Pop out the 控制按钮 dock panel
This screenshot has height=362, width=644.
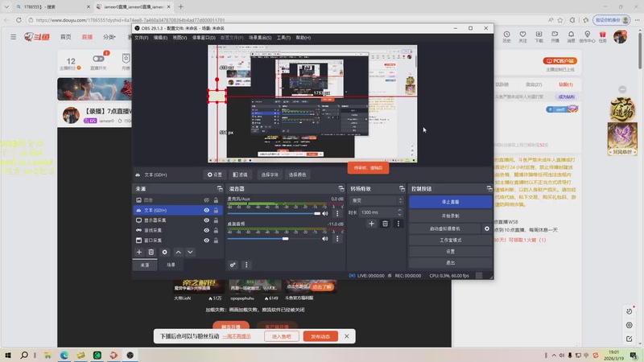pos(489,188)
